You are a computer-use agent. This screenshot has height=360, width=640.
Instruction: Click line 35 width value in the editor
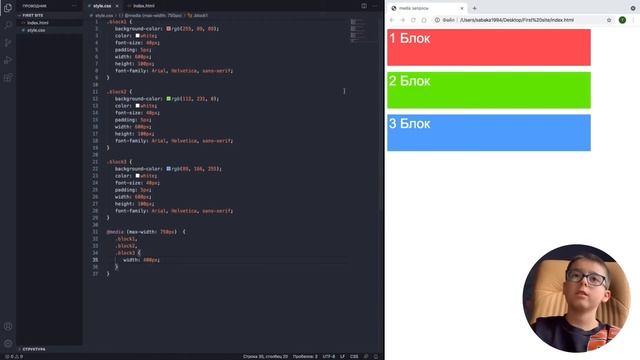151,260
